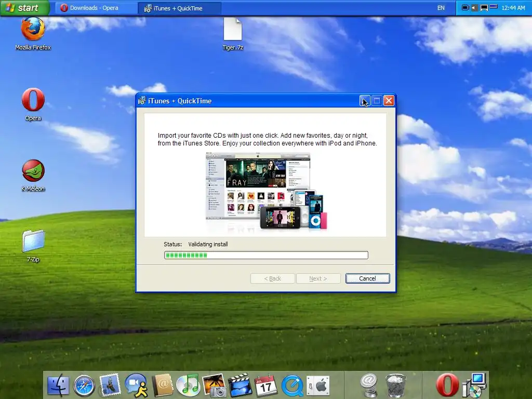Open the Opera desktop shortcut
Viewport: 532px width, 399px height.
pos(33,104)
